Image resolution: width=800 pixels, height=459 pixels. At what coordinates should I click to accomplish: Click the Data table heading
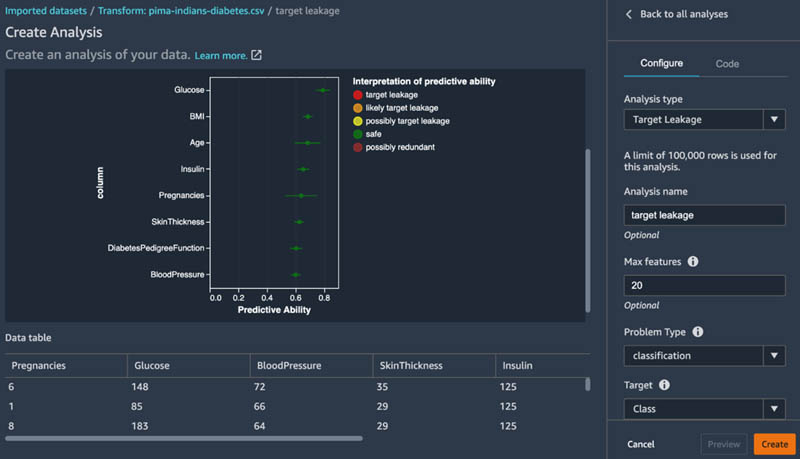tap(28, 338)
